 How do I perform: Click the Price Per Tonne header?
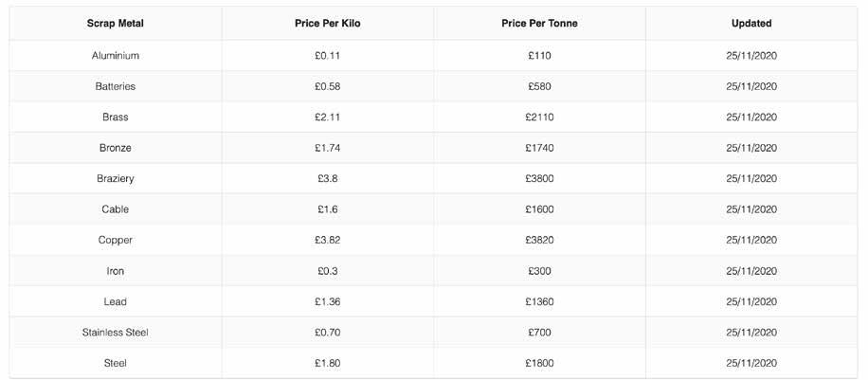[539, 24]
